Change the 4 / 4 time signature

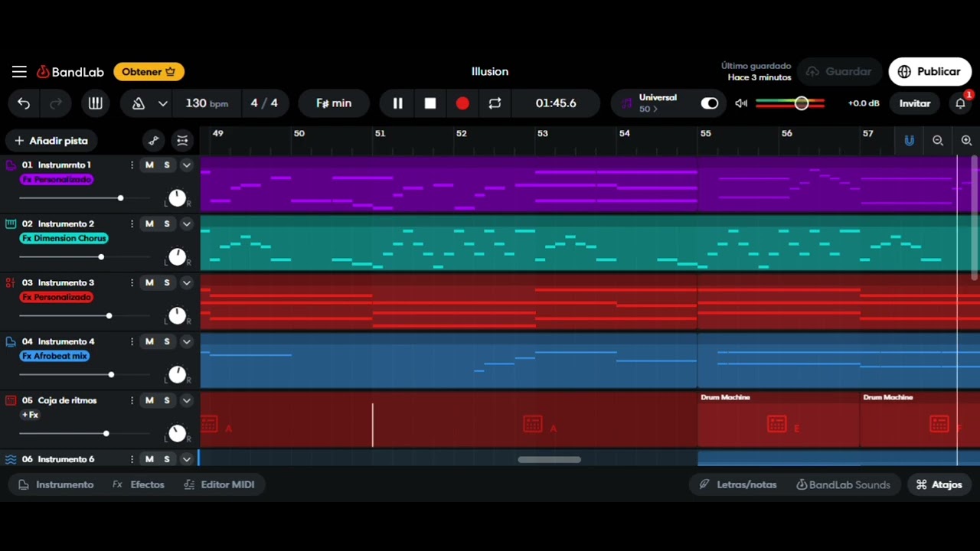coord(264,103)
